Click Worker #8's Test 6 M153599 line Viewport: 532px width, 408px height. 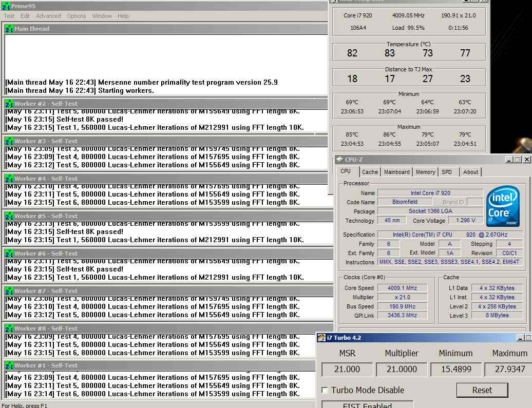coord(153,353)
